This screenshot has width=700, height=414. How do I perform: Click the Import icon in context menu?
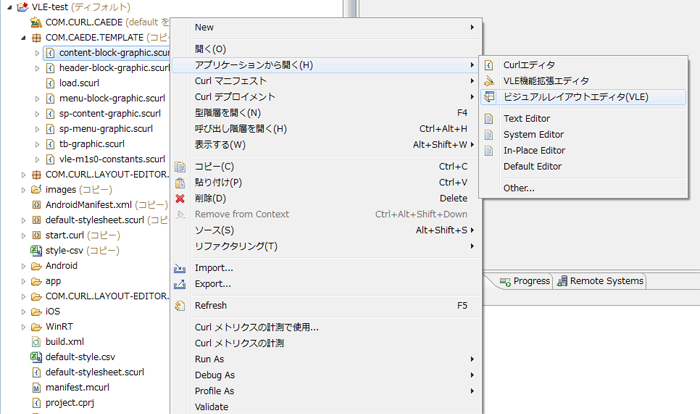click(x=180, y=268)
